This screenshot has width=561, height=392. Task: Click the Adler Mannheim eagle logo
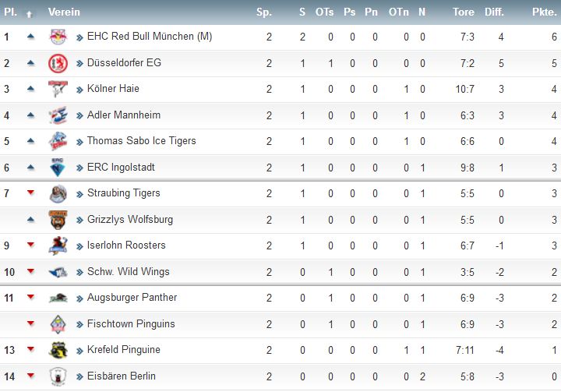[58, 115]
